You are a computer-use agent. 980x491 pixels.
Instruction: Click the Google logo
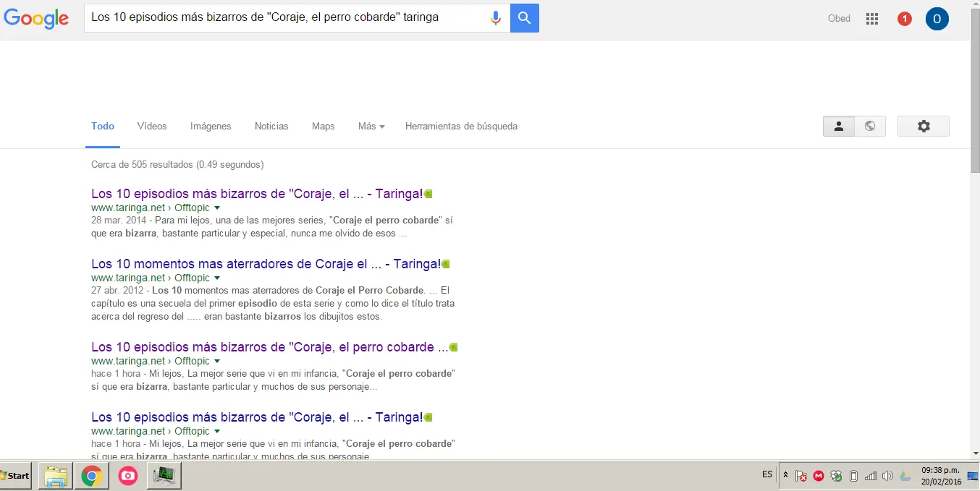click(36, 19)
